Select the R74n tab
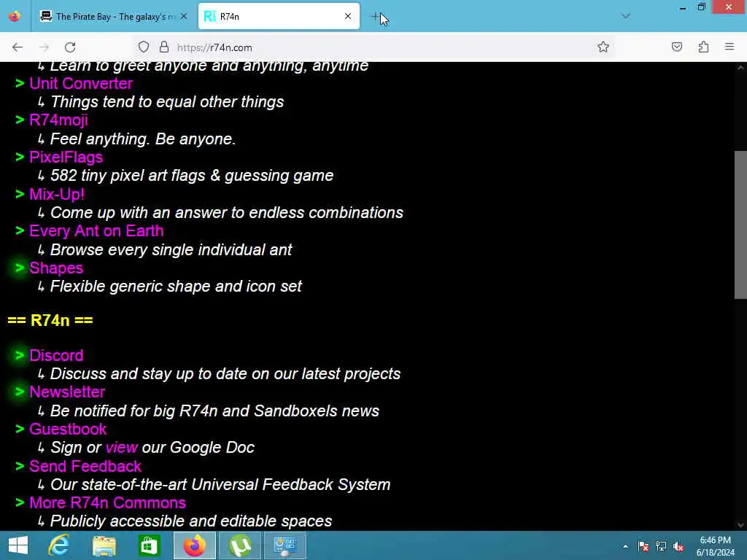Image resolution: width=747 pixels, height=560 pixels. pyautogui.click(x=279, y=17)
